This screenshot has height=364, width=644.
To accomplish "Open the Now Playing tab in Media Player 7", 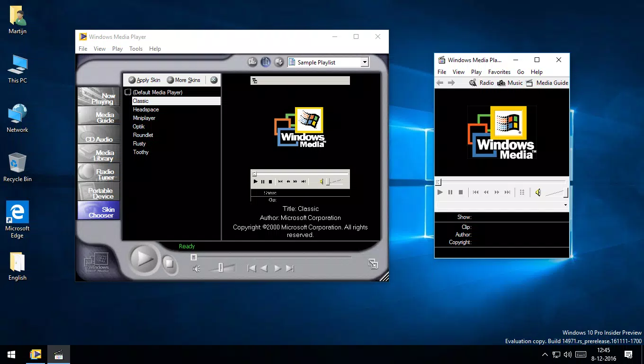I will tap(98, 97).
